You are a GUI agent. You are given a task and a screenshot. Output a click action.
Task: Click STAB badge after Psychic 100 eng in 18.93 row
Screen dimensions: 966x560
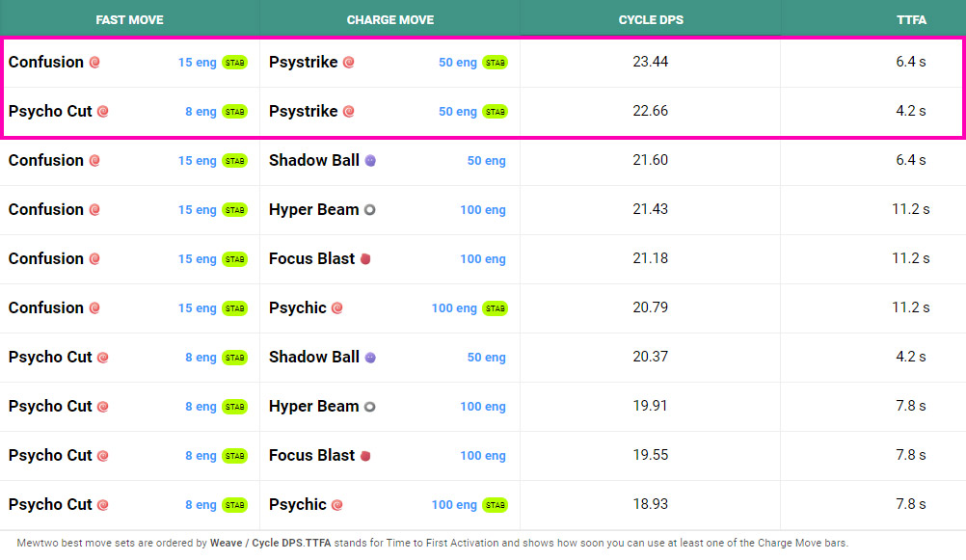pos(496,505)
